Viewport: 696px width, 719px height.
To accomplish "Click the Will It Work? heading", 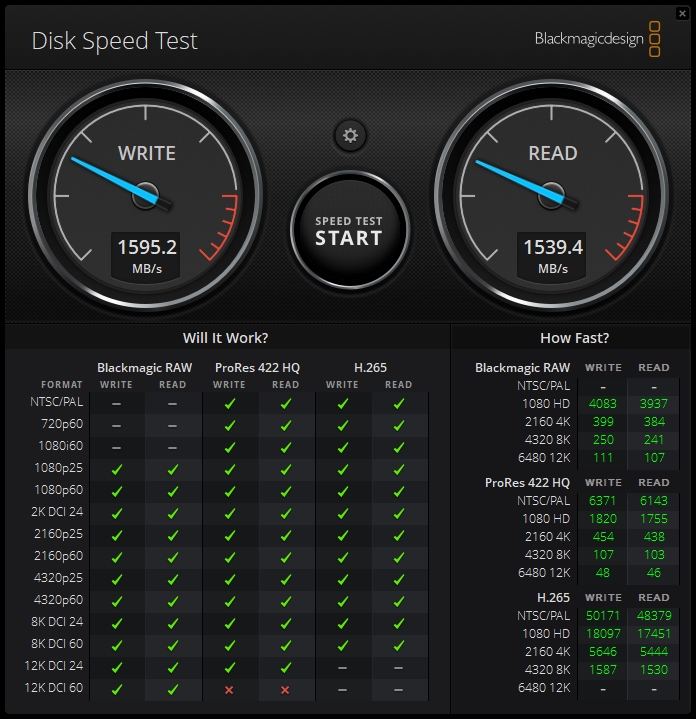I will click(x=226, y=338).
